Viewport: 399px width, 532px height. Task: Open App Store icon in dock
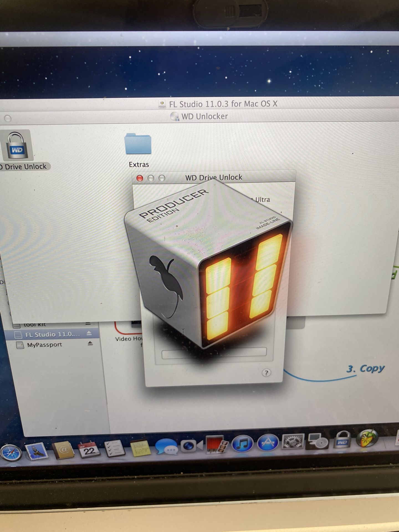pyautogui.click(x=268, y=443)
